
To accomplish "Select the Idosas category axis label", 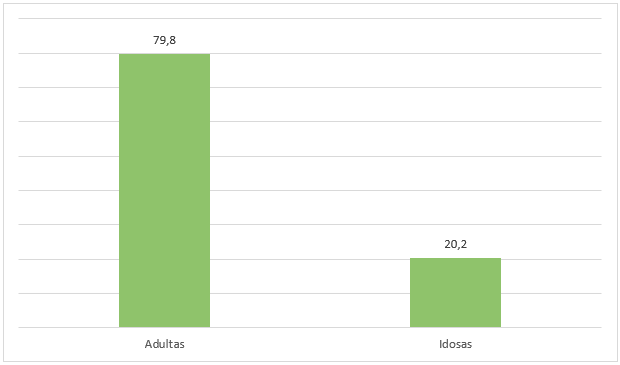I will coord(456,344).
